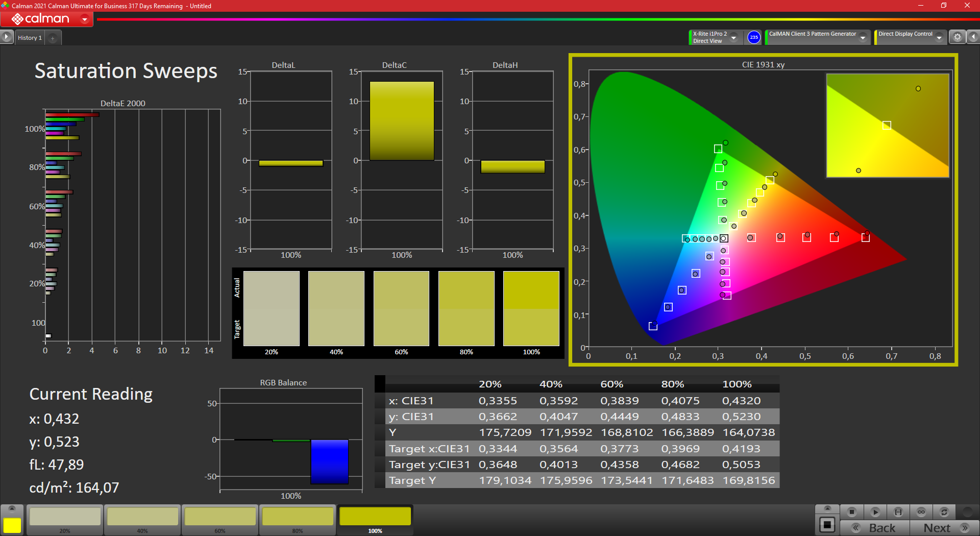
Task: Add a new history tab
Action: pos(53,38)
